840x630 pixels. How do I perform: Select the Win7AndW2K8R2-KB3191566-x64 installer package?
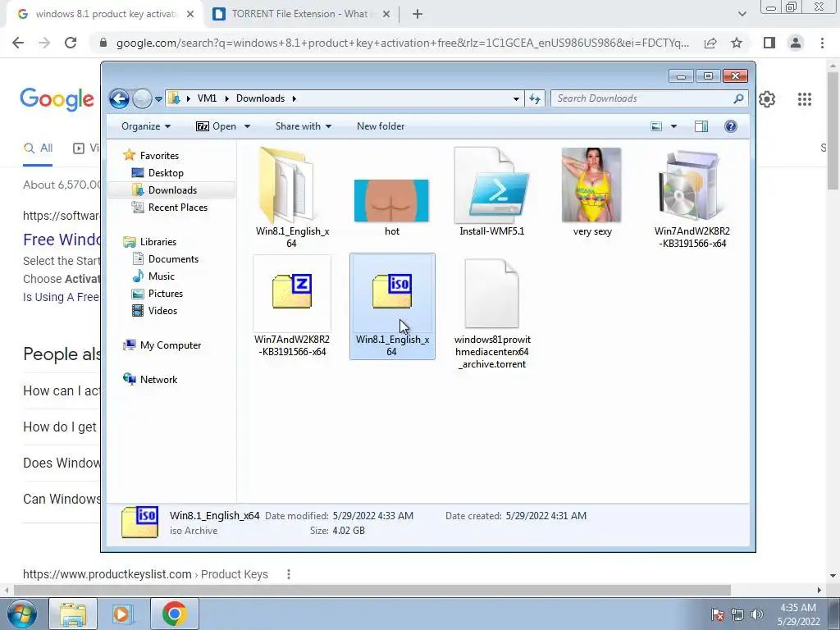pos(692,198)
